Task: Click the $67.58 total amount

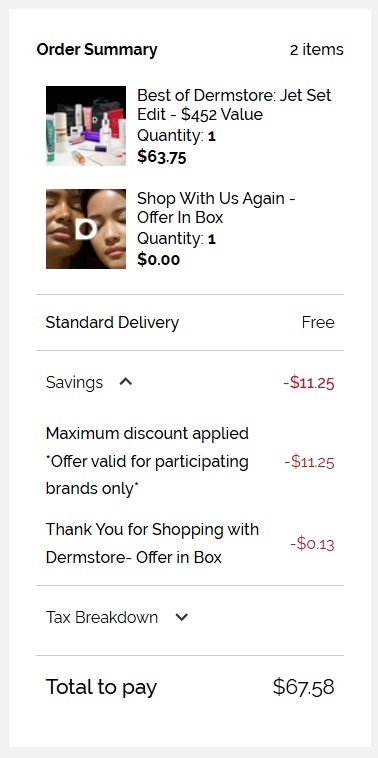Action: coord(304,687)
